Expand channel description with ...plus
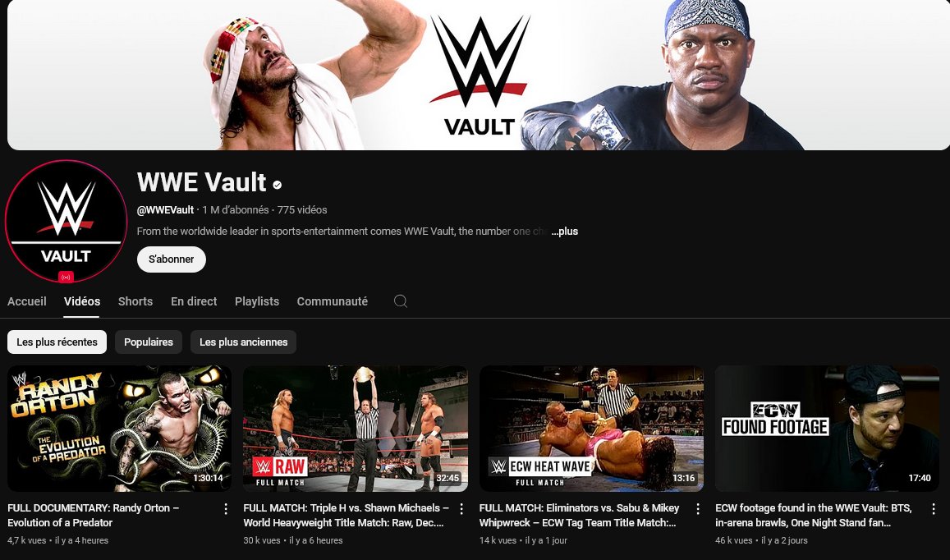Screen dimensions: 950x560 click(x=565, y=232)
